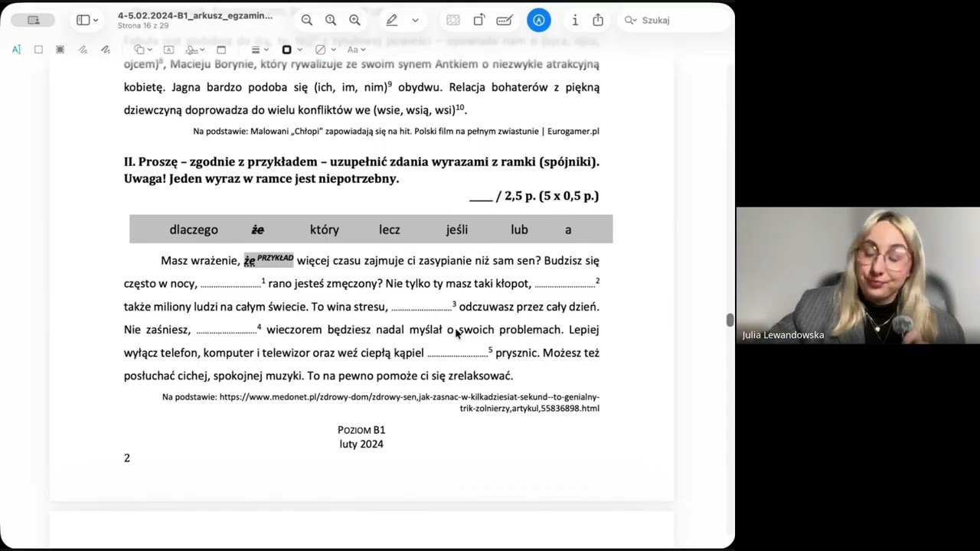
Task: Toggle the Markup toolbar button
Action: coord(539,21)
